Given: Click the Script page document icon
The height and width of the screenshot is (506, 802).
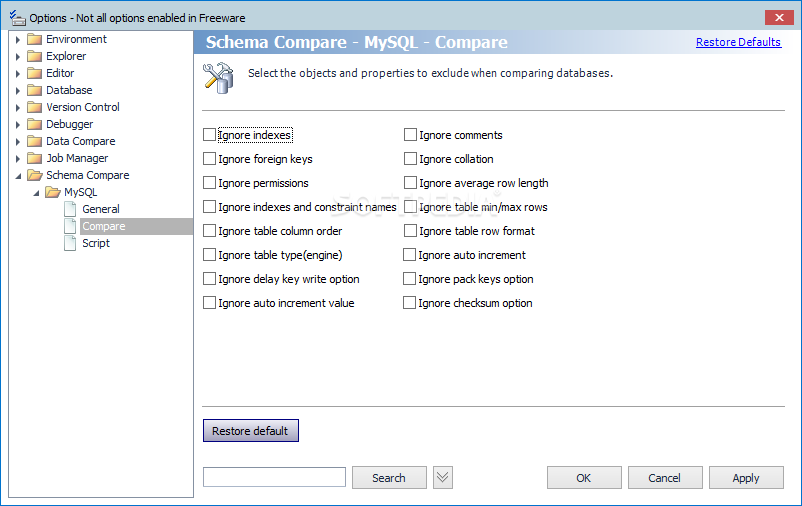Looking at the screenshot, I should pos(70,243).
